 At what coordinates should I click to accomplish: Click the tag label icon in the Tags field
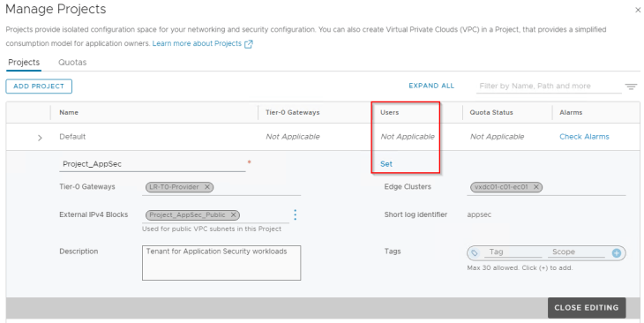pos(475,253)
